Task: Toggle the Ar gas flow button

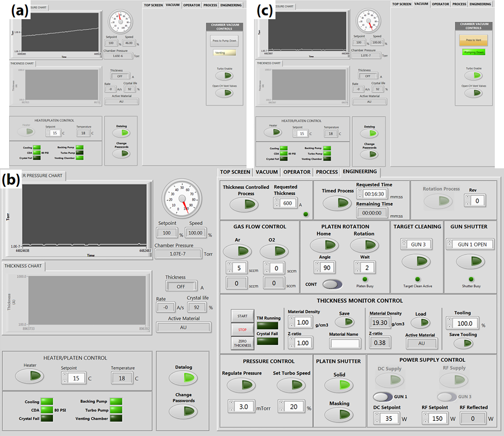Action: (238, 251)
